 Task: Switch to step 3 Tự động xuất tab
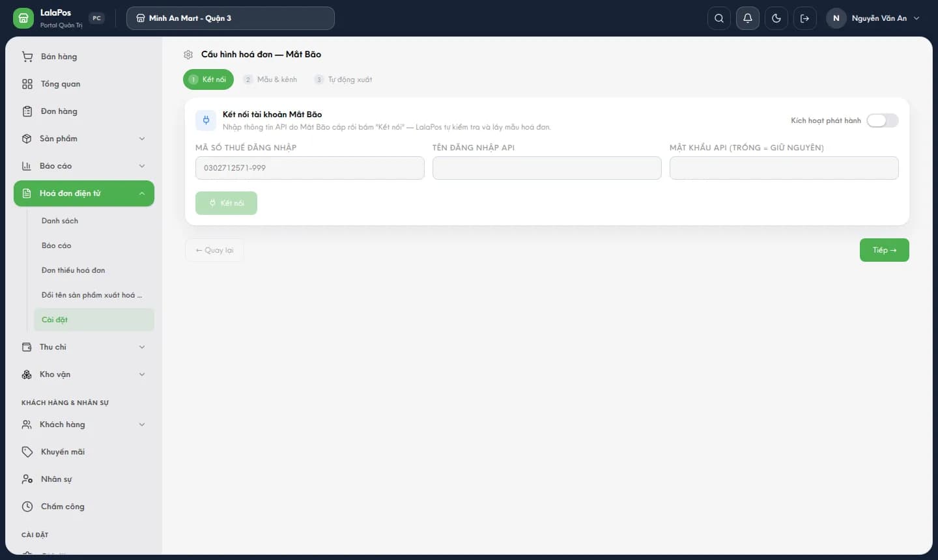click(343, 79)
